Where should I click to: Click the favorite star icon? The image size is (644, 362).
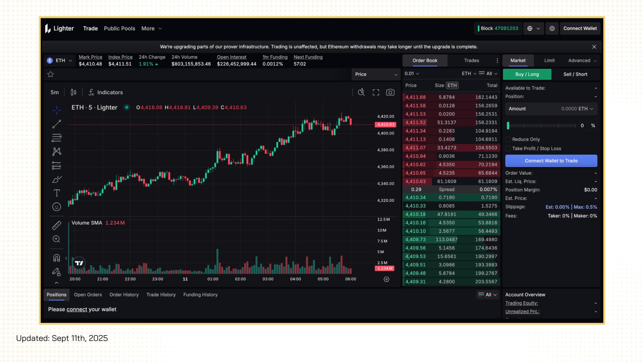coord(50,74)
